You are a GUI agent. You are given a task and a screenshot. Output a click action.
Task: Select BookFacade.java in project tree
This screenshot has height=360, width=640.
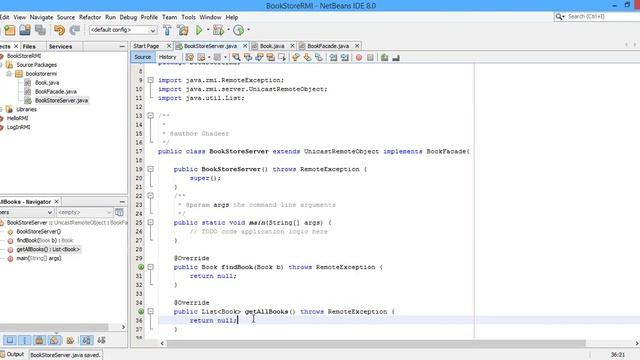click(x=56, y=91)
